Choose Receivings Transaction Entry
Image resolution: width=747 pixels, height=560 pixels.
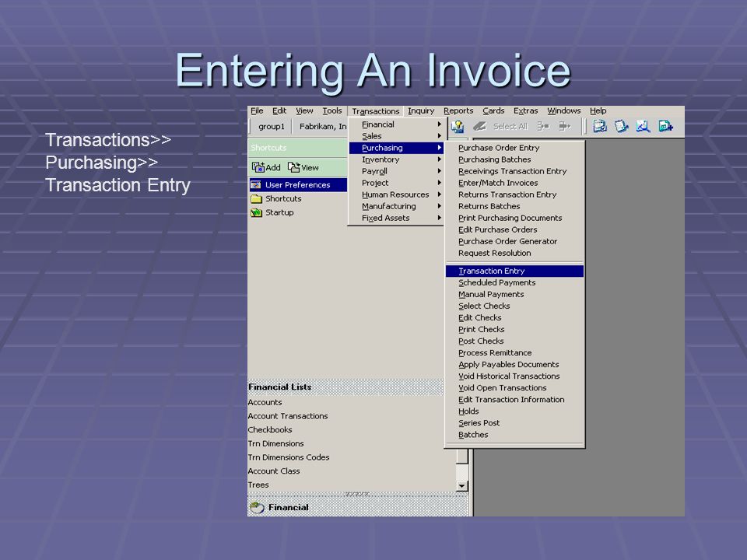click(514, 171)
